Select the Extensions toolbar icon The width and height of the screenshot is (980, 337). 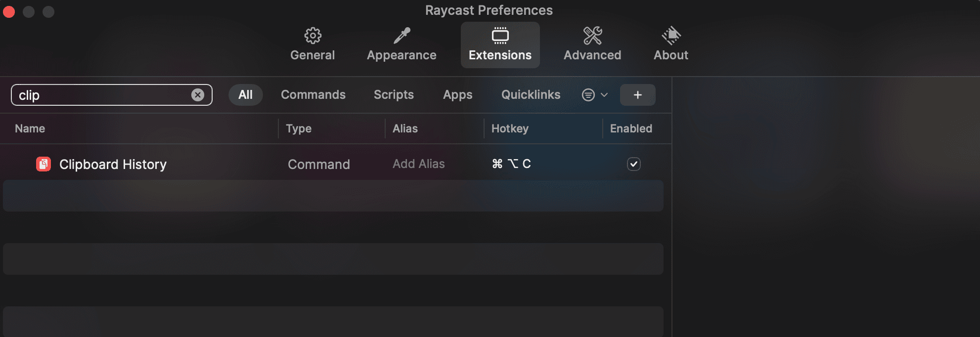click(x=500, y=36)
